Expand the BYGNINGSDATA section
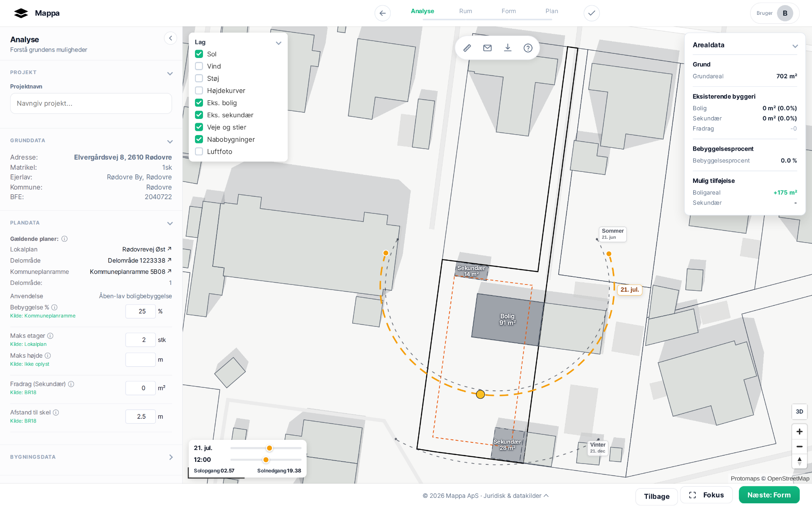 click(x=171, y=457)
